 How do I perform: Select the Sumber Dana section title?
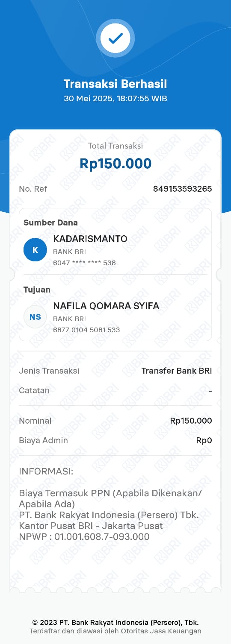click(50, 222)
